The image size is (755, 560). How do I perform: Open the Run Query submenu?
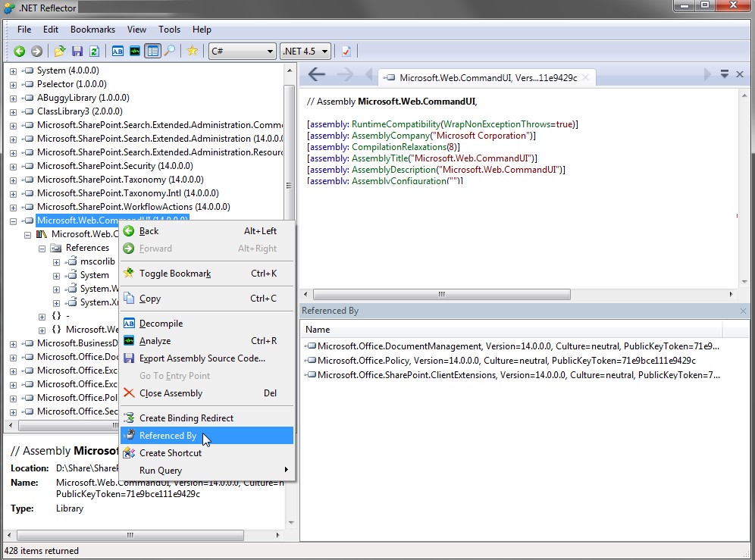[207, 470]
